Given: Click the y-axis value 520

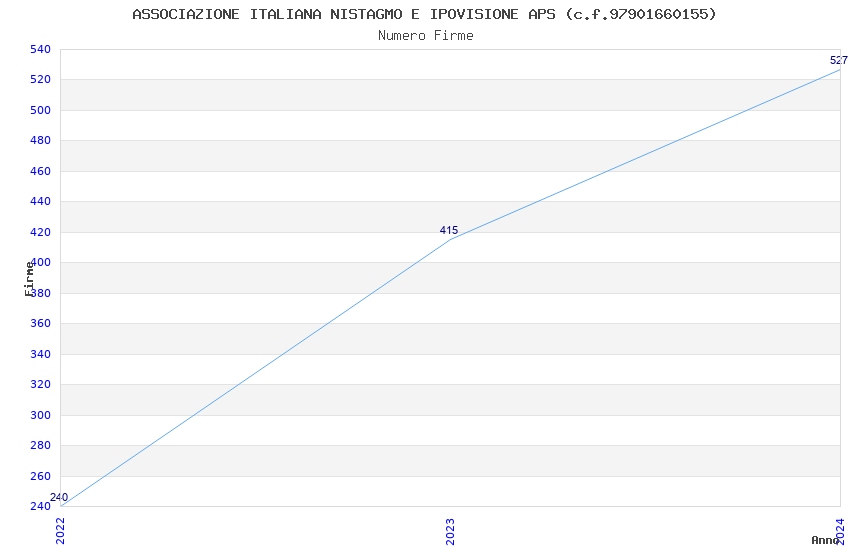Looking at the screenshot, I should click(x=41, y=80).
